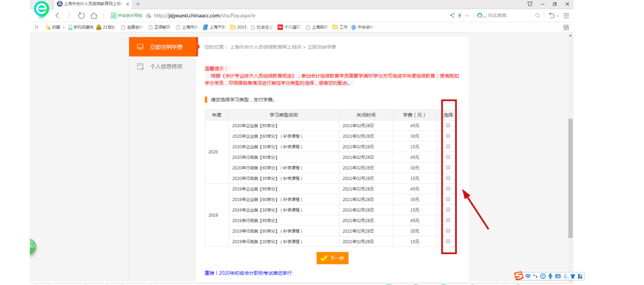644x285 pixels.
Task: Open the browser home page icon
Action: click(94, 16)
